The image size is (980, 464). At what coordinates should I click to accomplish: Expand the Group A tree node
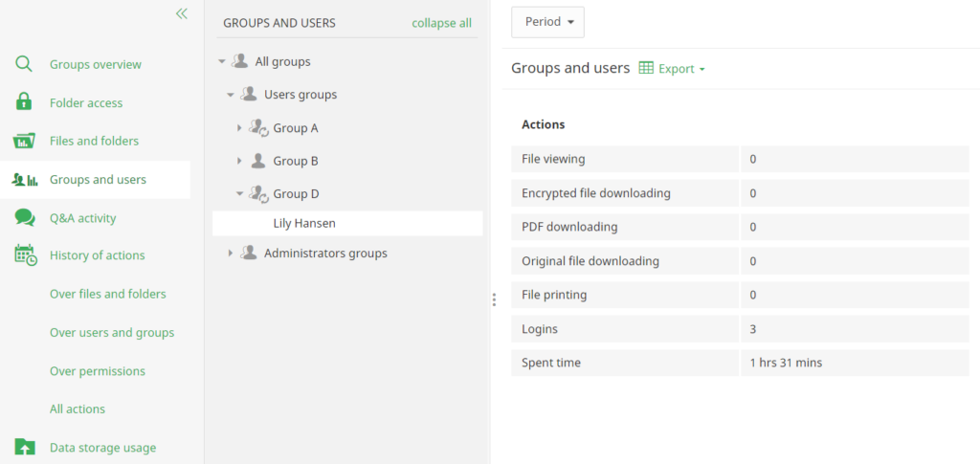click(x=239, y=128)
